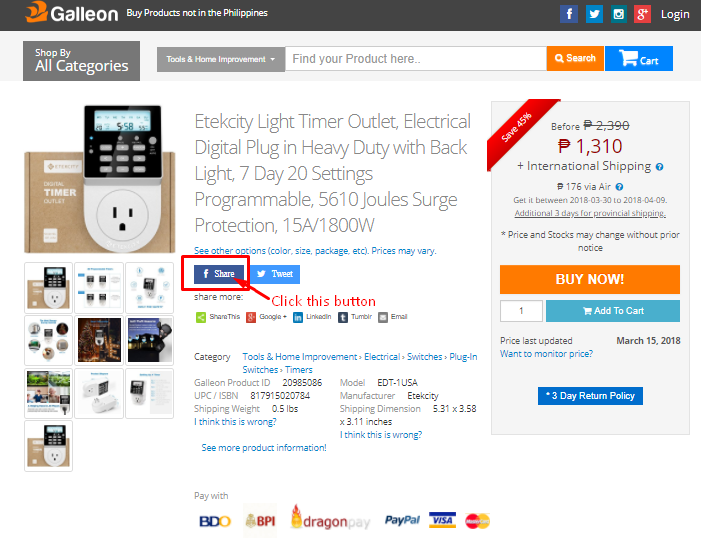
Task: Click the orange Search button
Action: pyautogui.click(x=575, y=59)
